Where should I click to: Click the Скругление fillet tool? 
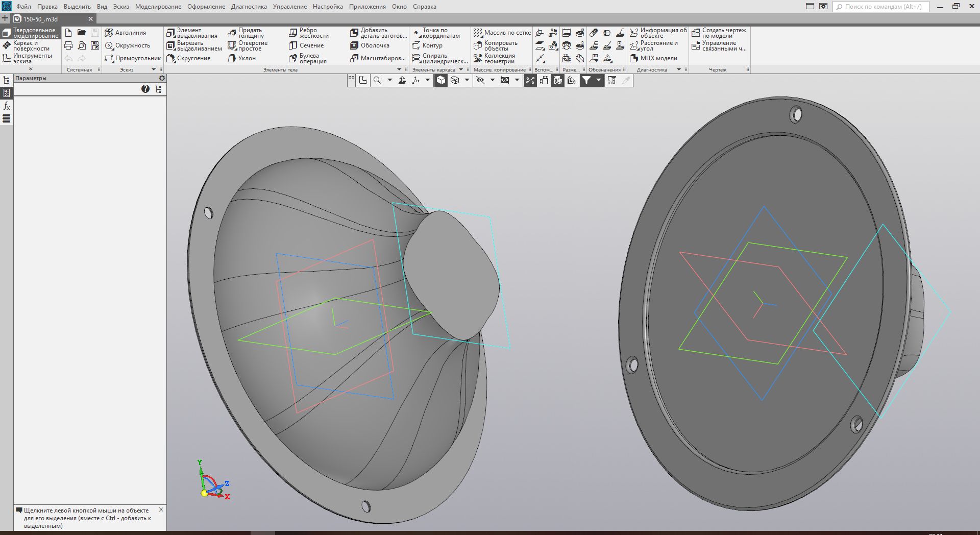coord(188,58)
